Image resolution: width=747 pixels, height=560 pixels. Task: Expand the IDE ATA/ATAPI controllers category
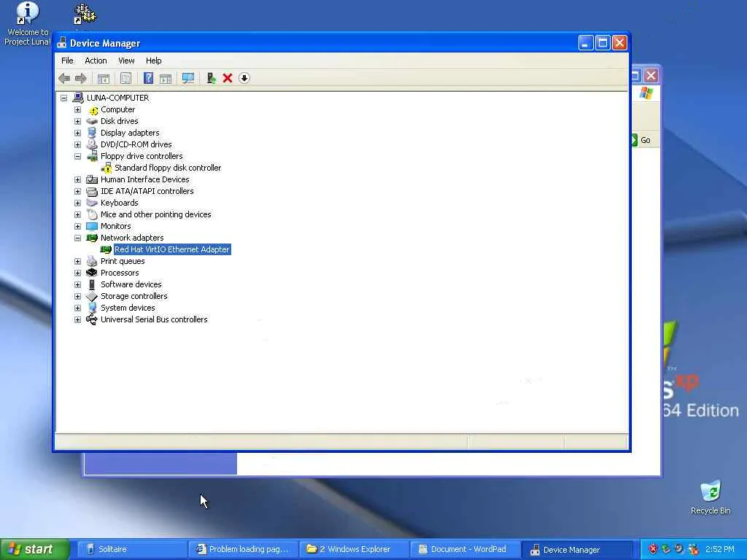[x=77, y=192]
